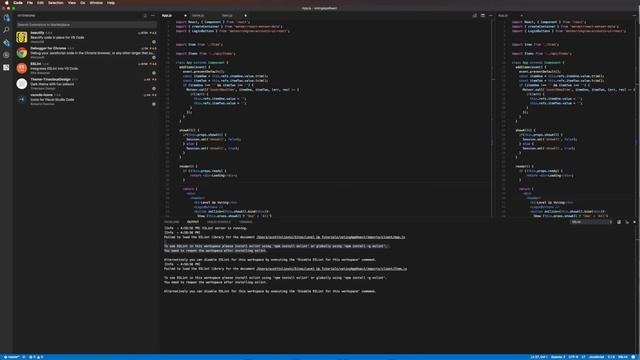Click the vscode-icons extension icon
This screenshot has width=640, height=360.
[x=22, y=99]
